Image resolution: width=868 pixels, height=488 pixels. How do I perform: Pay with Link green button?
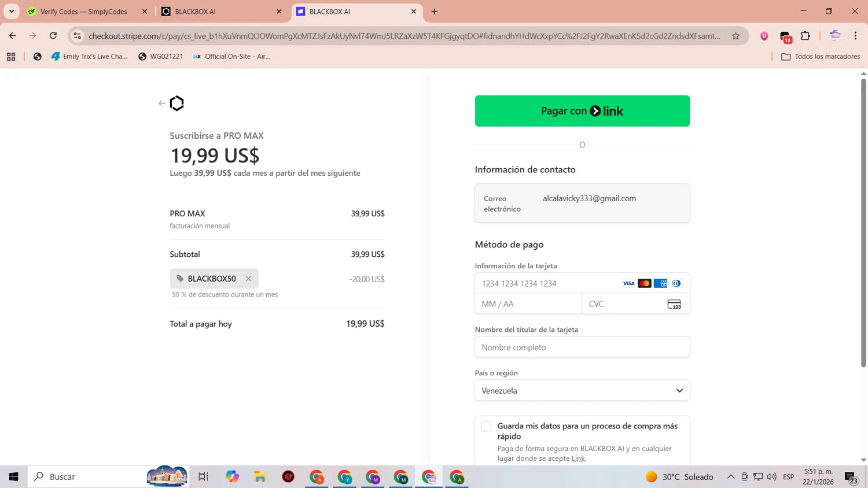click(582, 111)
